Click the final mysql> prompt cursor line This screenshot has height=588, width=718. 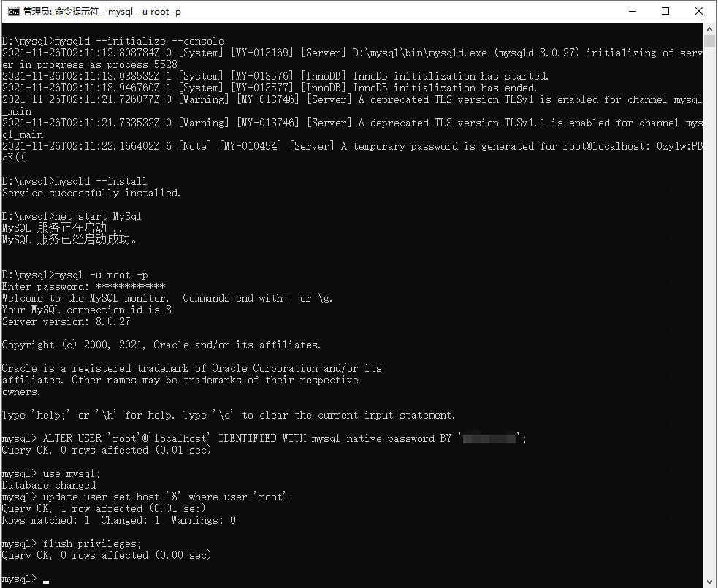26,579
